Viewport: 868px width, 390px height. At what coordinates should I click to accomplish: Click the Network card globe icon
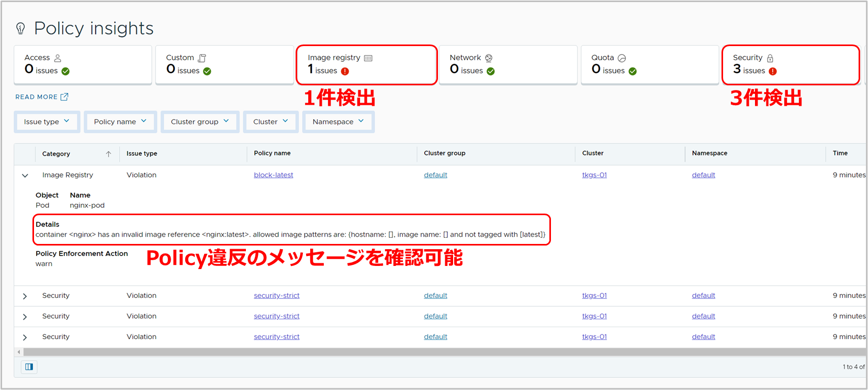click(489, 58)
